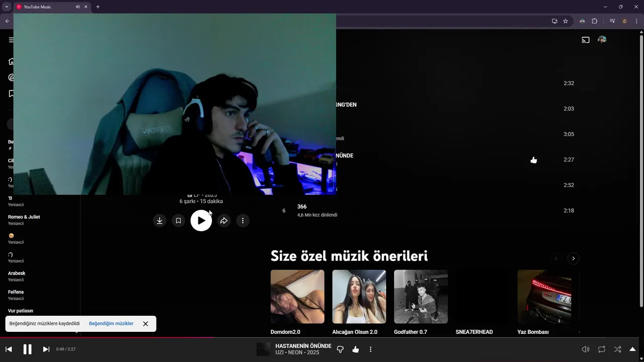Screen dimensions: 644x362
Task: Mute player volume icon
Action: coord(586,349)
